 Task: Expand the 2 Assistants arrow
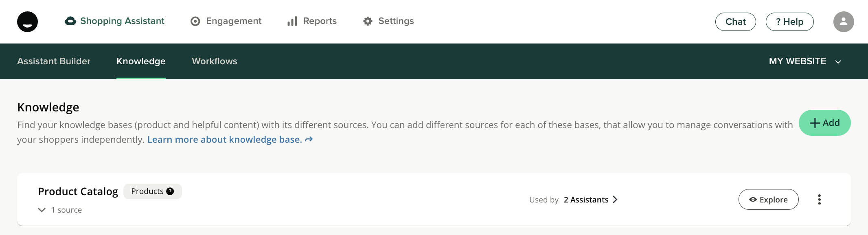(615, 200)
